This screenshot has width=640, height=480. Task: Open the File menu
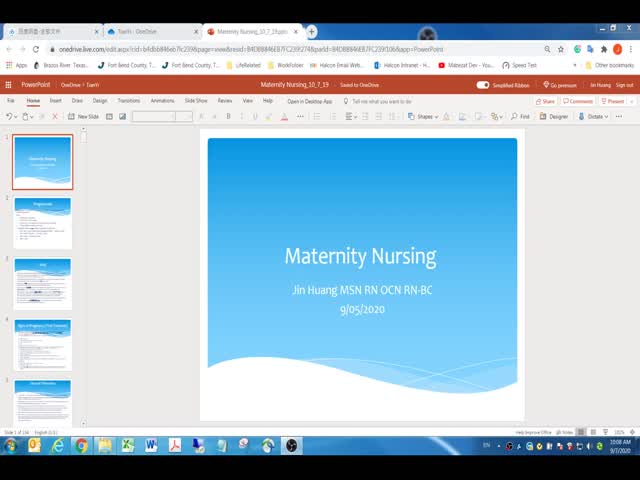(11, 100)
